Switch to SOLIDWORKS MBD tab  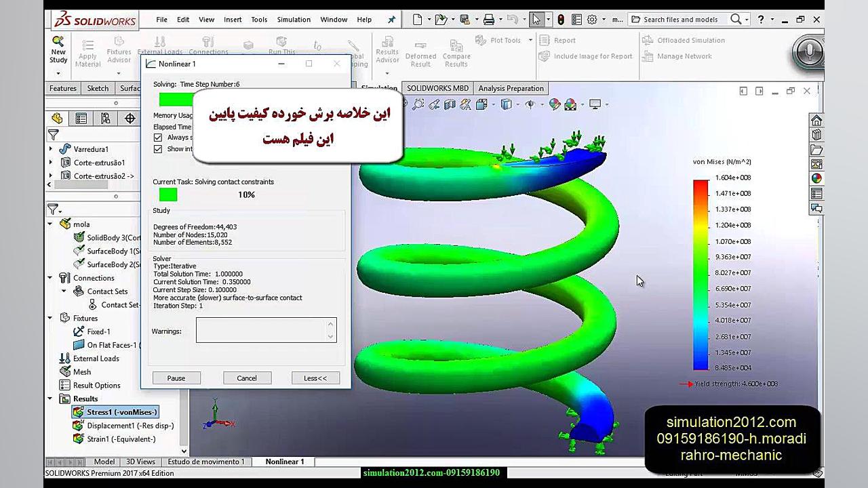point(437,89)
